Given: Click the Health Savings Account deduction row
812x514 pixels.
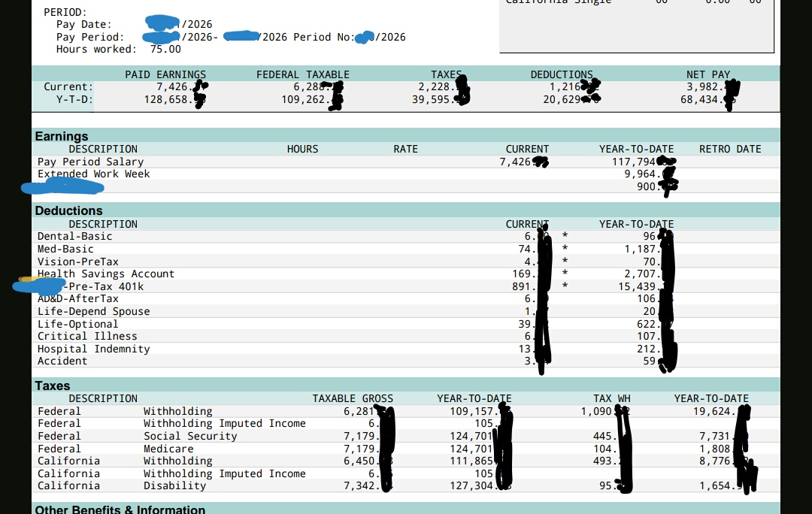Looking at the screenshot, I should pyautogui.click(x=406, y=274).
